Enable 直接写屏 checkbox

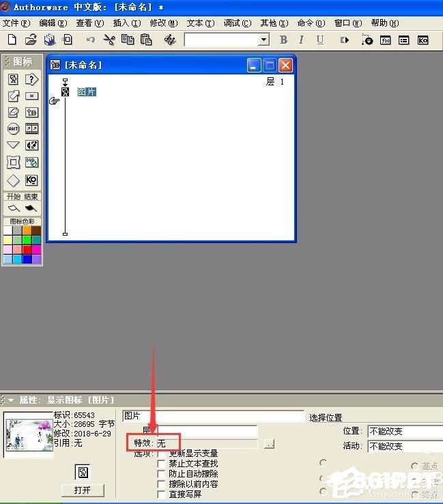(x=161, y=494)
